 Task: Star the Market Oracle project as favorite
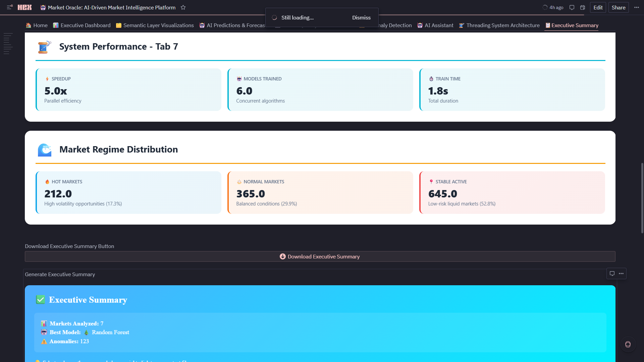[183, 7]
